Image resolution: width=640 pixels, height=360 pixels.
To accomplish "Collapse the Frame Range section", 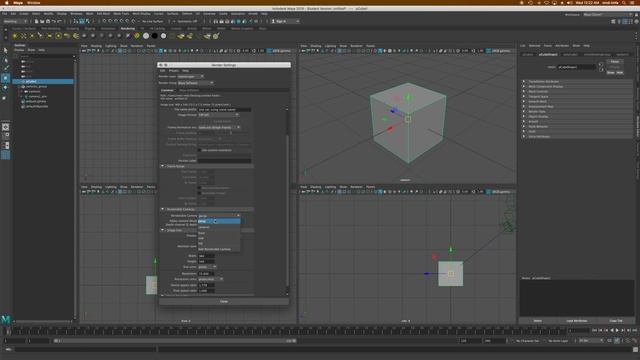I will click(162, 166).
